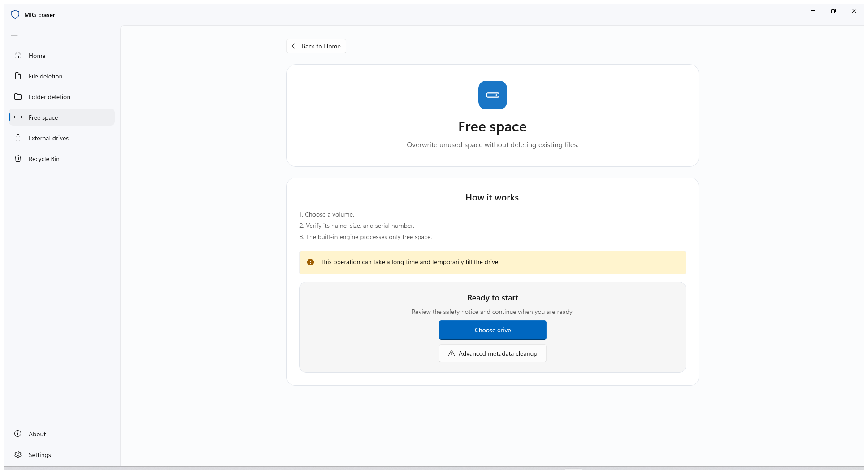Click 'Overwrite unused space' subtitle text
This screenshot has width=868, height=470.
coord(493,144)
